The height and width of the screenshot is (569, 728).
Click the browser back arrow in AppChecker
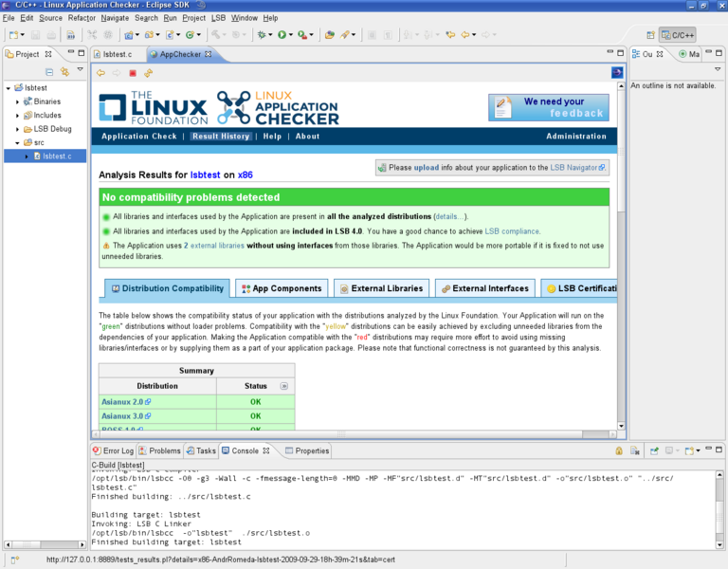tap(100, 73)
